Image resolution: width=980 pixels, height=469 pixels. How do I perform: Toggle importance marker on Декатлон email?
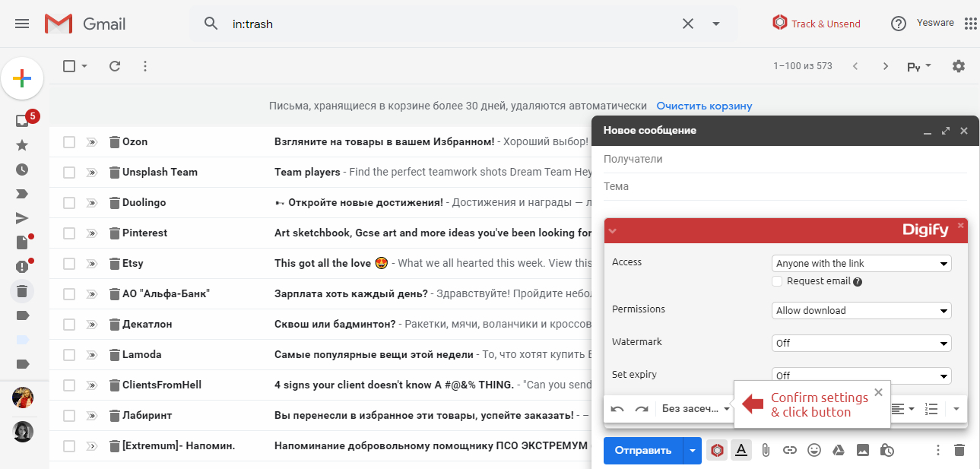tap(92, 325)
